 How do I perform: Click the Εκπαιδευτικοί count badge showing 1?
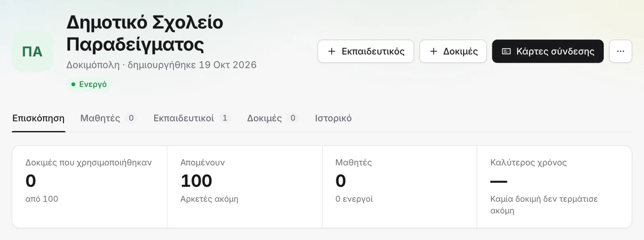(x=225, y=118)
